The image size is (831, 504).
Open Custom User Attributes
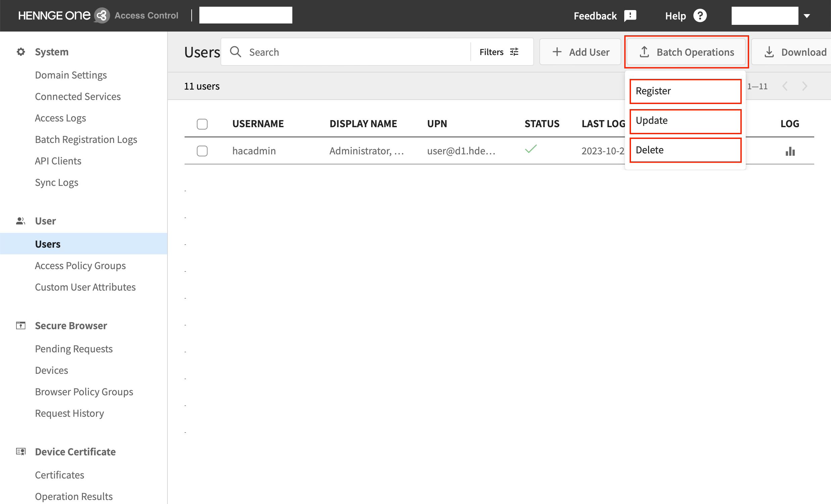(85, 287)
